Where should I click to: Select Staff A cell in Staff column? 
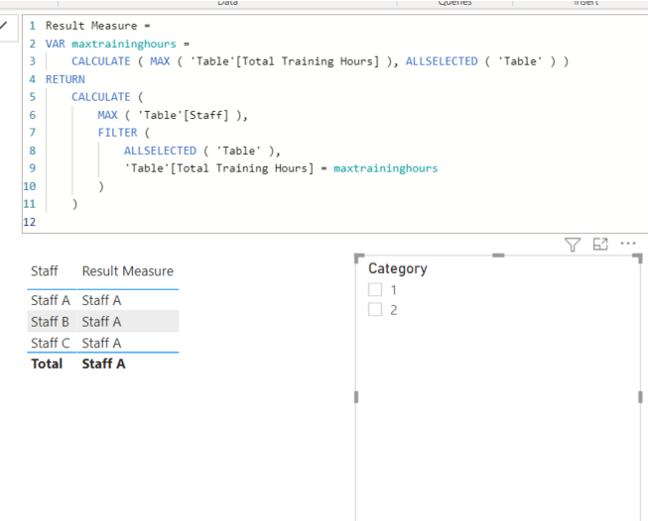pyautogui.click(x=50, y=300)
